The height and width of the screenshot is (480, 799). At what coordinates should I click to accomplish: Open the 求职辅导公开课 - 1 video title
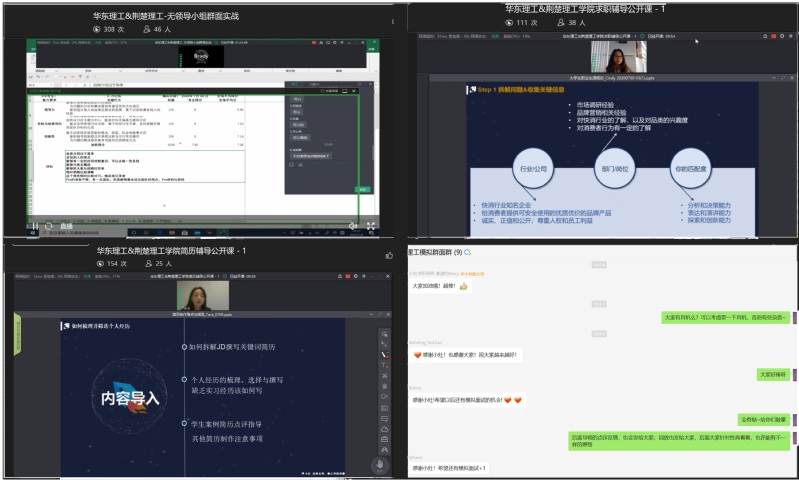[599, 8]
